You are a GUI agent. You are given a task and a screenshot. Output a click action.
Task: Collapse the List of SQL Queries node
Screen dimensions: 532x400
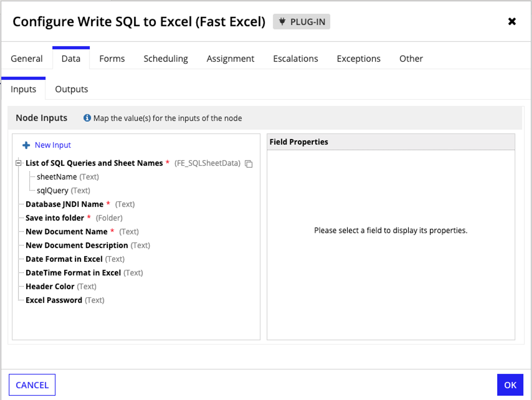tap(18, 163)
